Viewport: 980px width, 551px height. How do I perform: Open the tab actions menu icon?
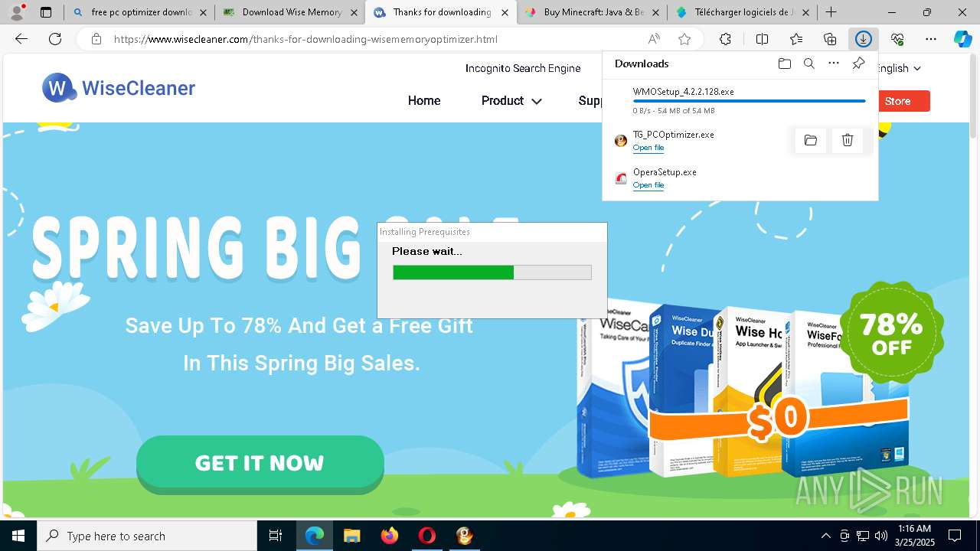point(46,12)
